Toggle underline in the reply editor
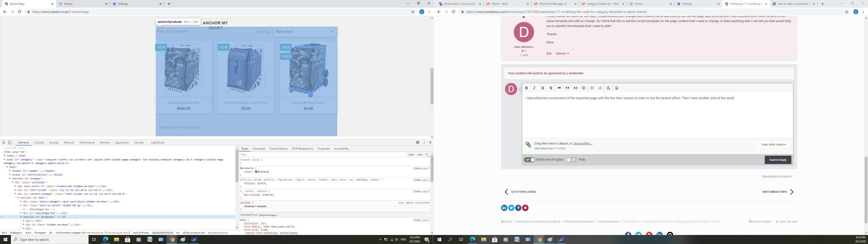The image size is (868, 244). coord(542,88)
